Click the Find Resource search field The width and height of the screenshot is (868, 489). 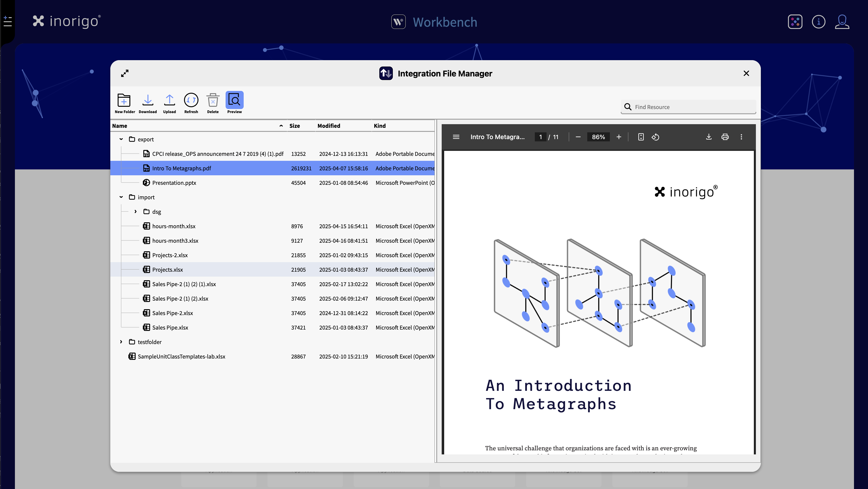(x=691, y=107)
